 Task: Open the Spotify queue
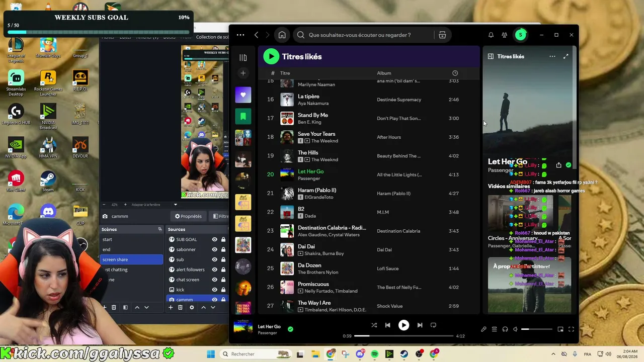[x=494, y=329]
